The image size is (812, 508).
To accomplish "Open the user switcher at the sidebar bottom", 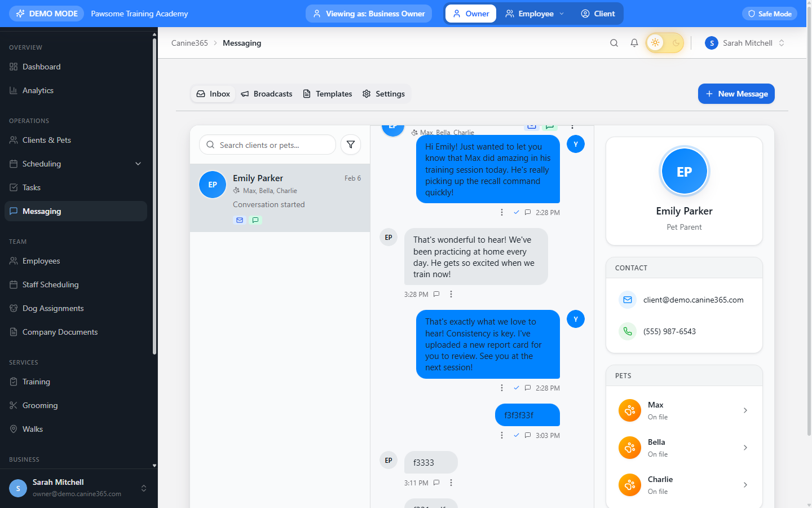I will 78,488.
